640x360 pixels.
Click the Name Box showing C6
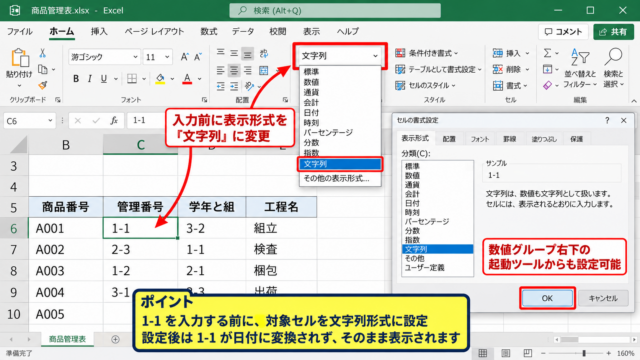(29, 121)
